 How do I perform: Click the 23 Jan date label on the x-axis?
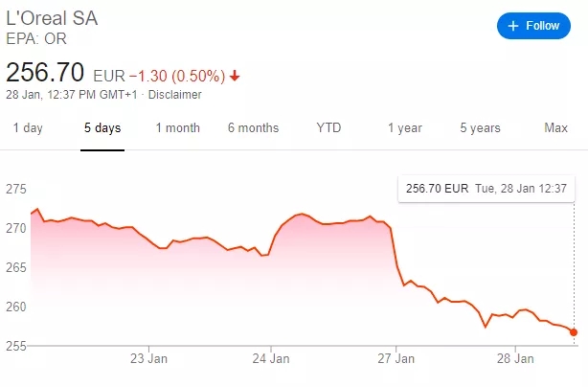coord(148,359)
